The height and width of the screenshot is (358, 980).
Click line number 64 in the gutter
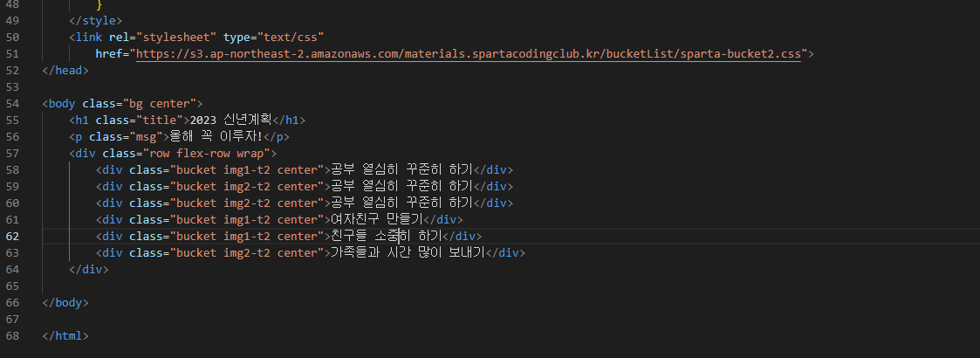tap(12, 270)
